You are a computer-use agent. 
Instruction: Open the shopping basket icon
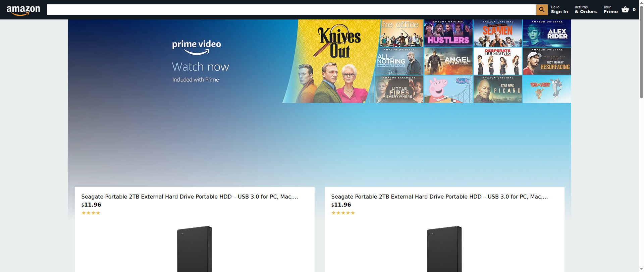pyautogui.click(x=625, y=9)
